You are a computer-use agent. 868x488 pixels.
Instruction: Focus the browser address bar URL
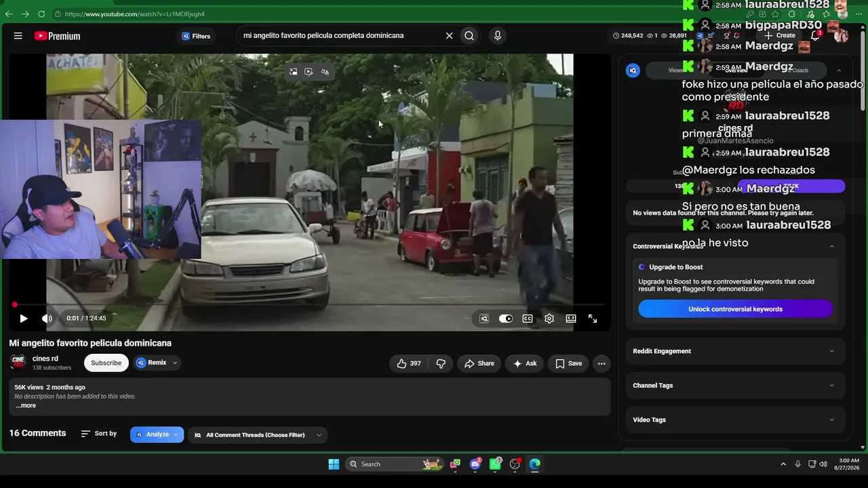tap(135, 14)
